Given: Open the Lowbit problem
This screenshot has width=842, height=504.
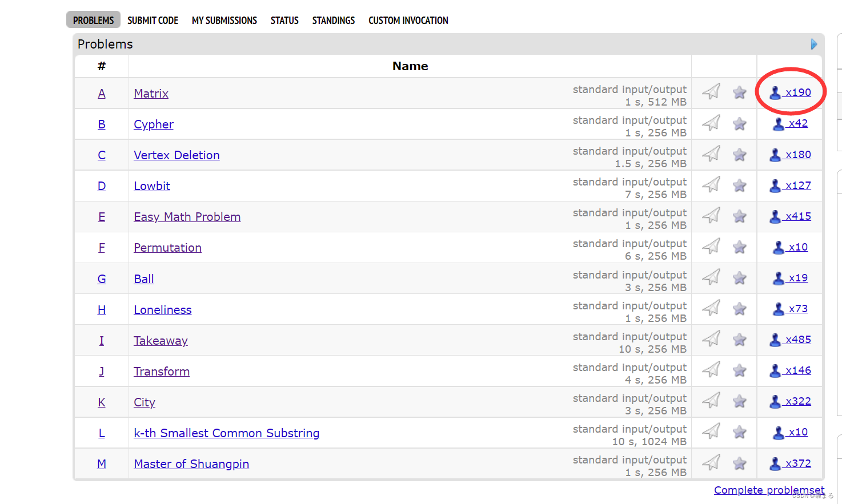Looking at the screenshot, I should coord(152,186).
